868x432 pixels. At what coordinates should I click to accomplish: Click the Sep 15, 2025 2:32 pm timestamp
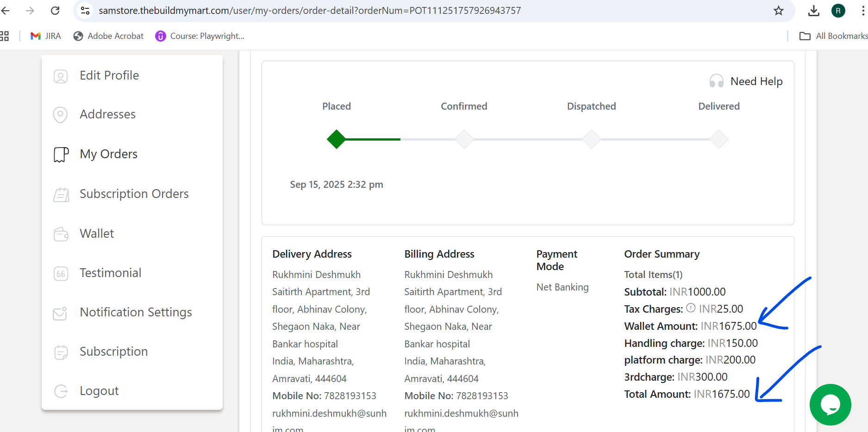(x=337, y=185)
